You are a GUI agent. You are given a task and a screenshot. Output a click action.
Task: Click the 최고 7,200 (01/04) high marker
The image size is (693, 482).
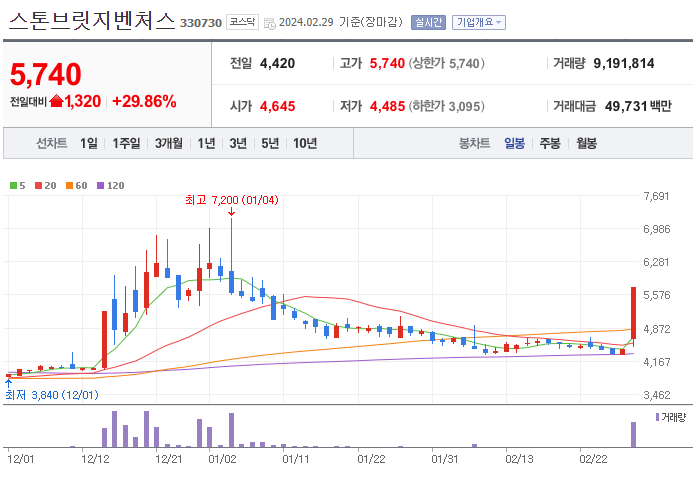232,200
